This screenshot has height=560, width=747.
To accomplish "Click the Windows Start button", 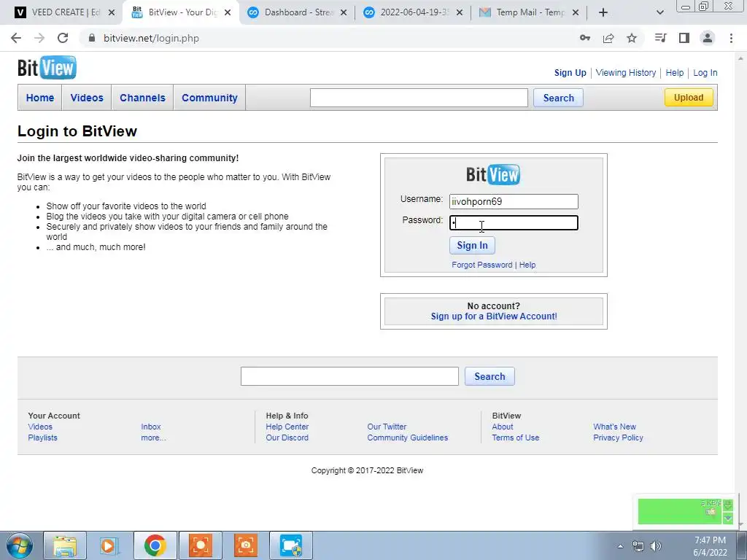I will [19, 545].
